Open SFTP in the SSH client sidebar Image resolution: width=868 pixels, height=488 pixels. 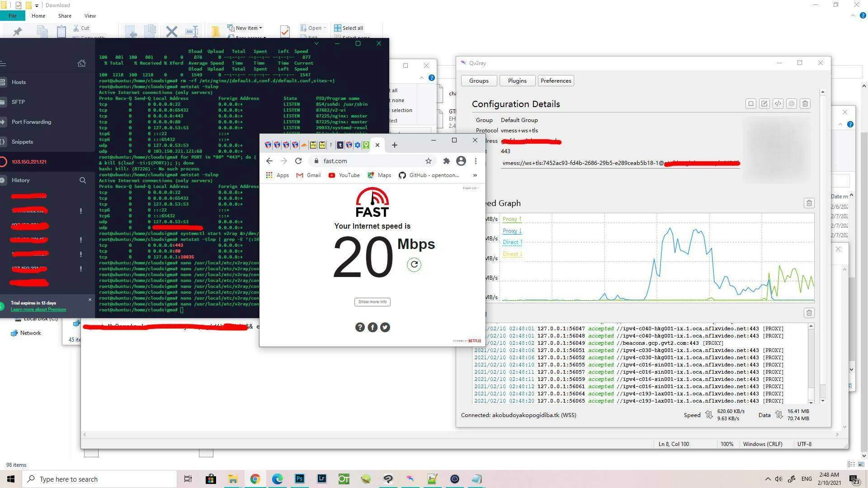coord(18,102)
